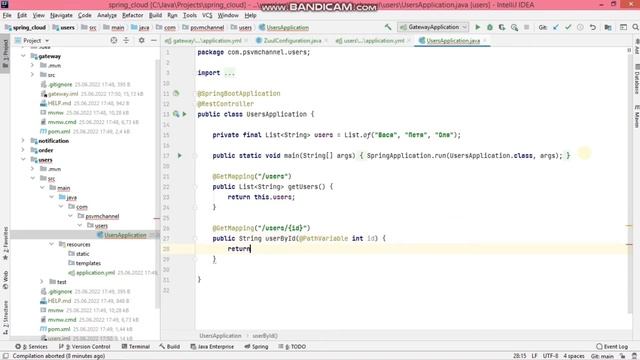This screenshot has width=640, height=360.
Task: Open Database tool window on right edge
Action: pyautogui.click(x=636, y=80)
